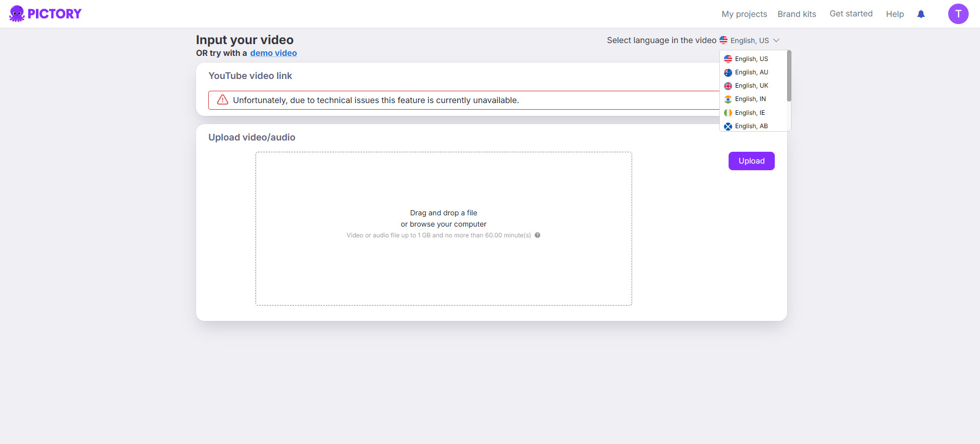
Task: Click the Pictory octopus logo
Action: pos(45,14)
